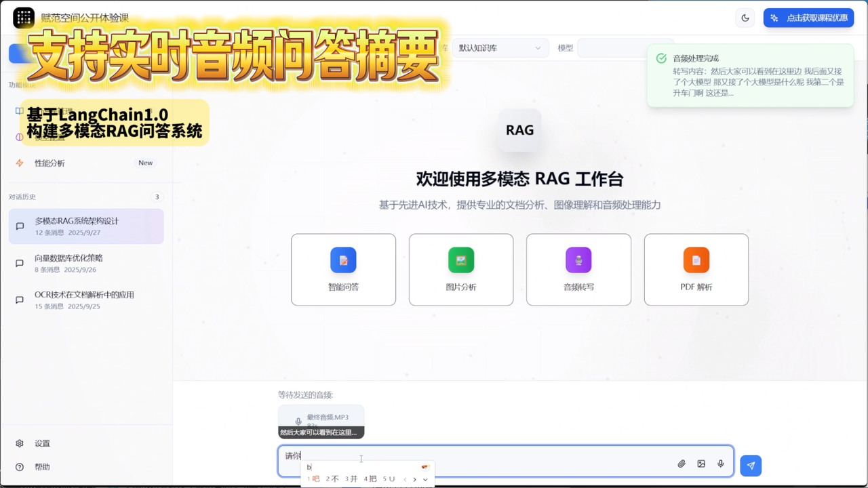Open the 模型 selection dropdown
The image size is (868, 488).
click(x=625, y=48)
